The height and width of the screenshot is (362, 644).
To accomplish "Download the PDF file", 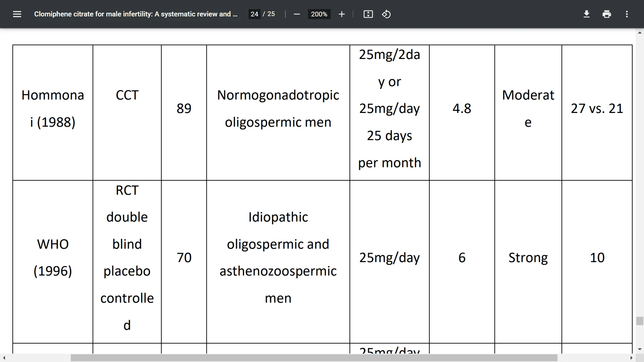I will pyautogui.click(x=586, y=14).
